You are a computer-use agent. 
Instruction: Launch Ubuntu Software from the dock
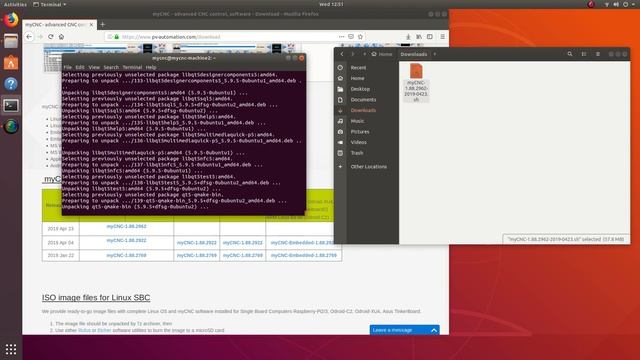click(11, 62)
